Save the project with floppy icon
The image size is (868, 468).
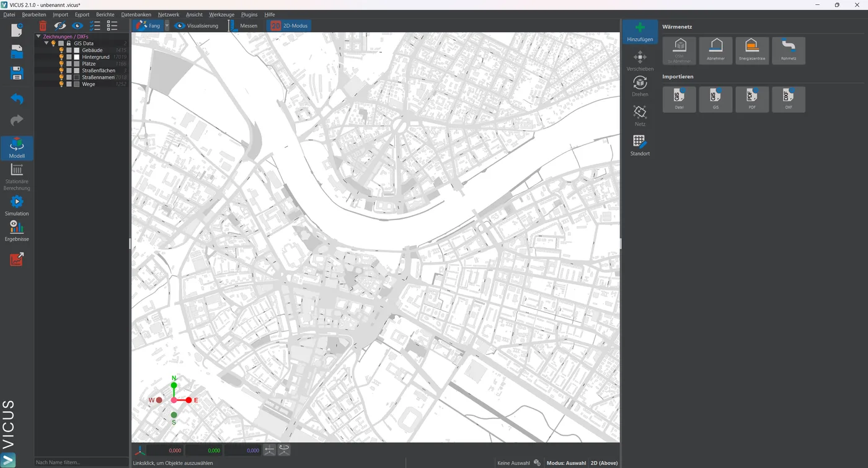click(17, 73)
